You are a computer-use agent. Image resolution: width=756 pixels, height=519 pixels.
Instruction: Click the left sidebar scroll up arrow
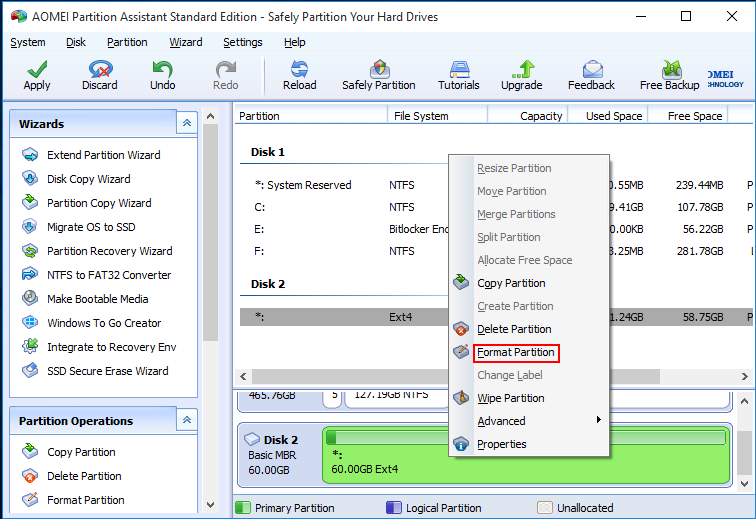click(x=210, y=116)
